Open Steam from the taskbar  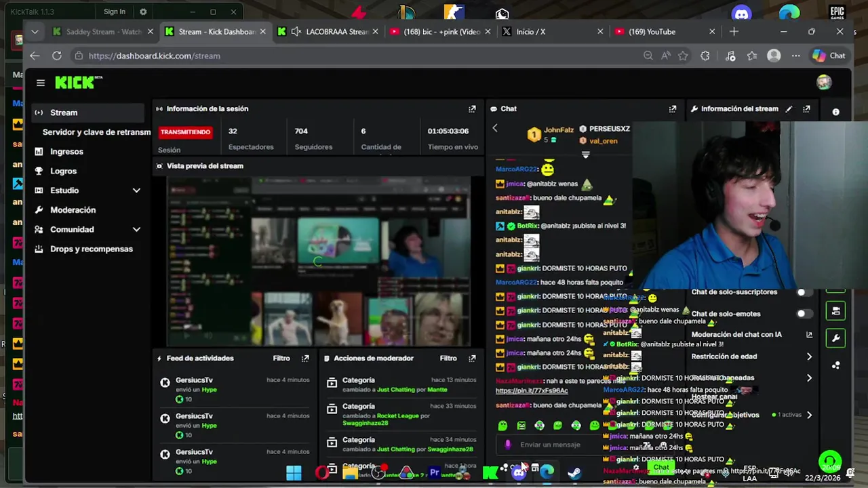click(574, 472)
